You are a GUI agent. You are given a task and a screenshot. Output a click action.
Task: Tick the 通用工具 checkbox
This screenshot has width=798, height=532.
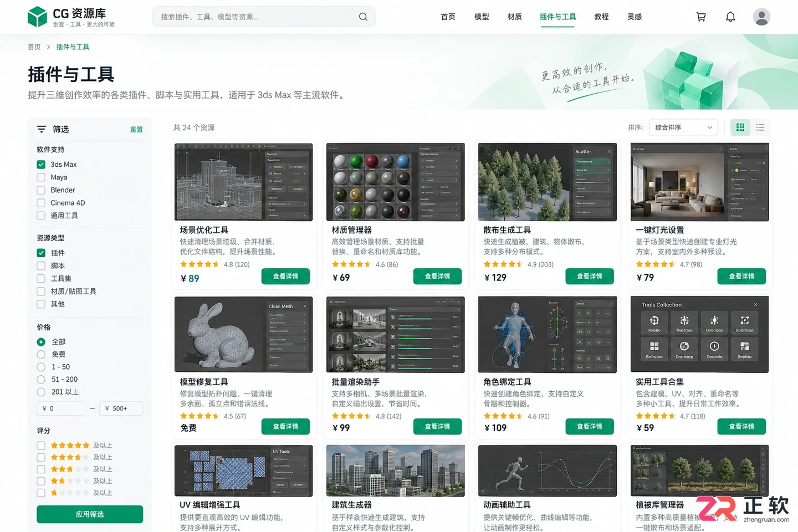(x=41, y=216)
